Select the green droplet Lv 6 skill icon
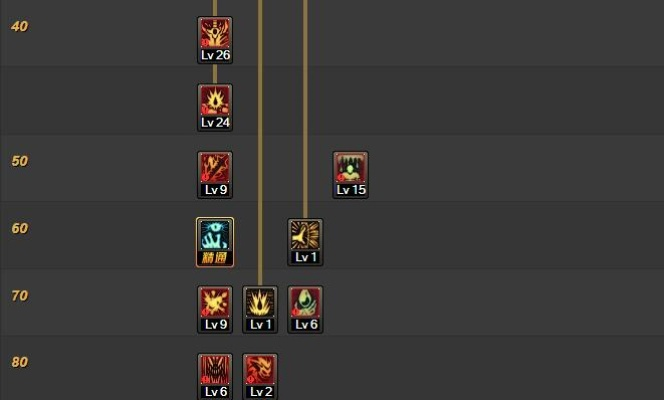Image resolution: width=664 pixels, height=400 pixels. [305, 309]
